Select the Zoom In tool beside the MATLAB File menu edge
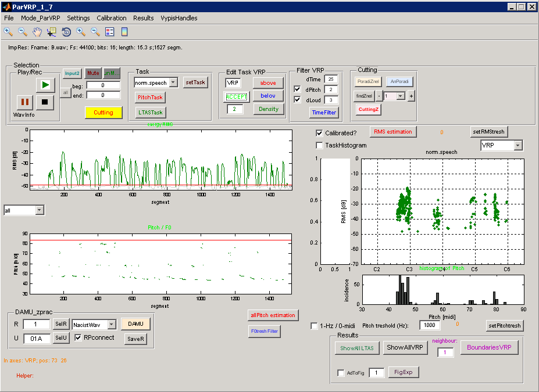The height and width of the screenshot is (392, 539). point(8,32)
